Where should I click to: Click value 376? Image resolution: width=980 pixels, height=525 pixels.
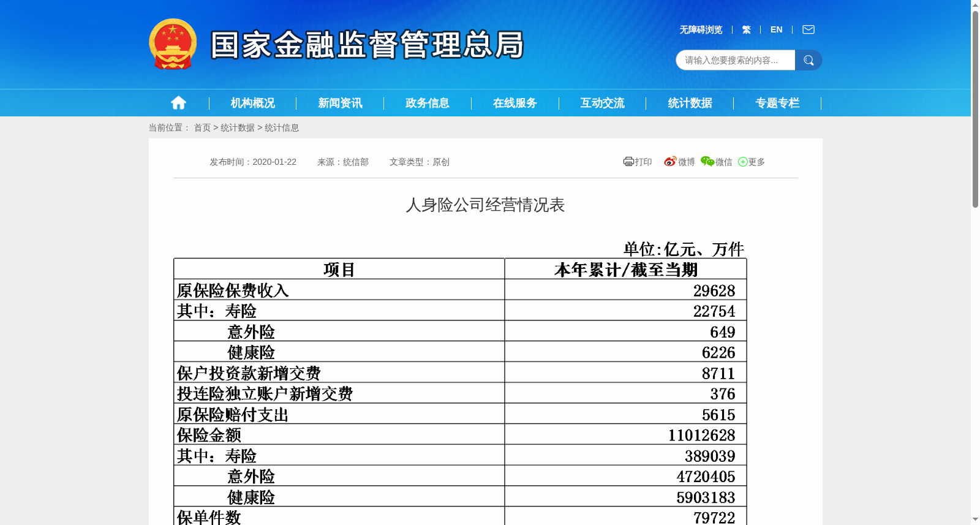723,394
